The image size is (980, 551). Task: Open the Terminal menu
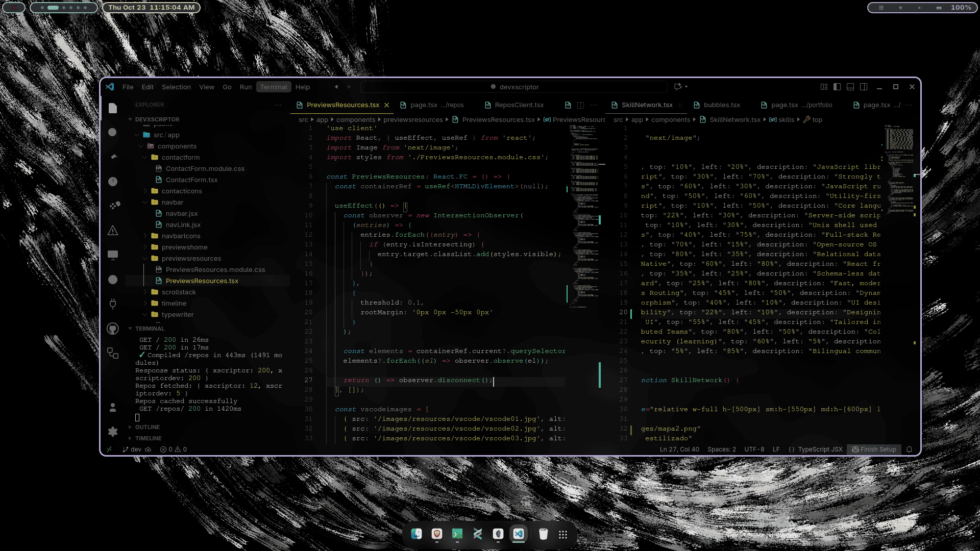[274, 87]
